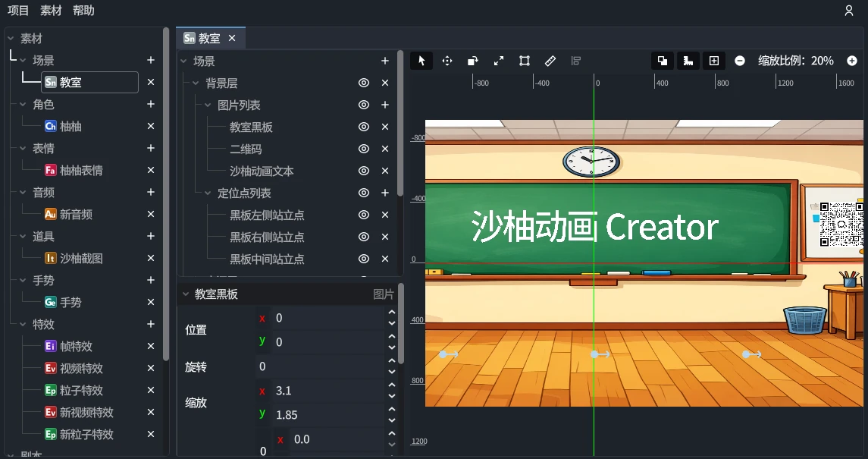Delete the 新粒子特效 asset

[x=151, y=434]
